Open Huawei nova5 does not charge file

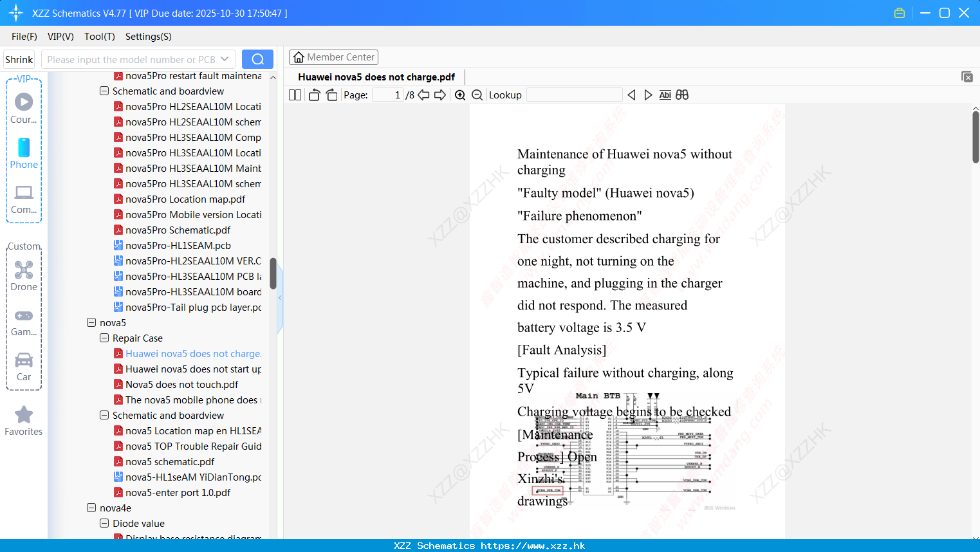(187, 354)
